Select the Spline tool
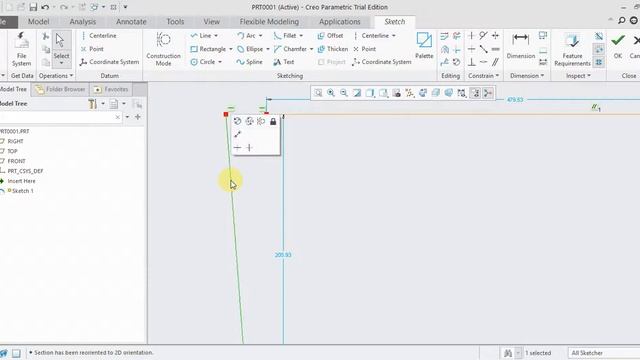Image resolution: width=640 pixels, height=360 pixels. pyautogui.click(x=249, y=62)
